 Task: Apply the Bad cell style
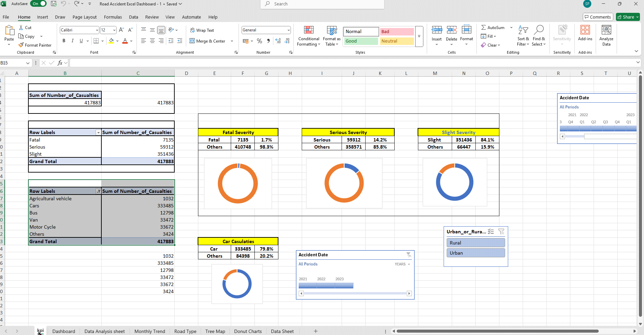click(x=397, y=31)
